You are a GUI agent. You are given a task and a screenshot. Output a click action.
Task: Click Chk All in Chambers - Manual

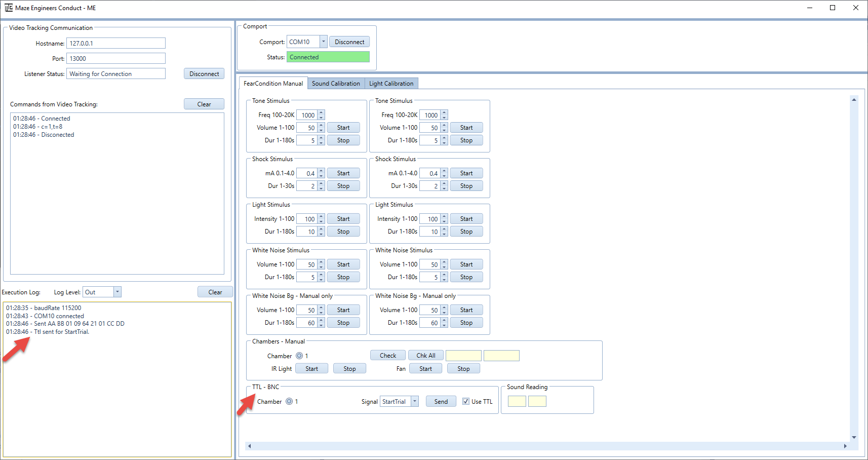click(425, 355)
